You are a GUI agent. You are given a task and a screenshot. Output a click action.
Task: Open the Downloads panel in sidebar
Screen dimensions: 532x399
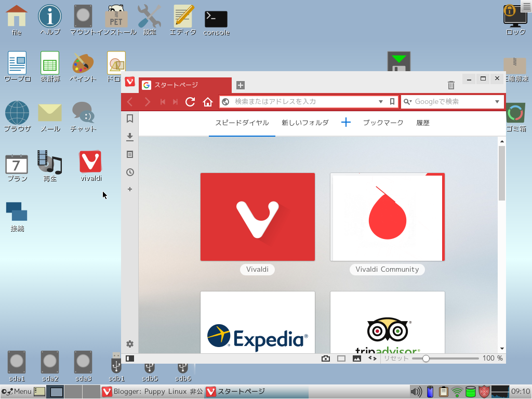pyautogui.click(x=129, y=137)
